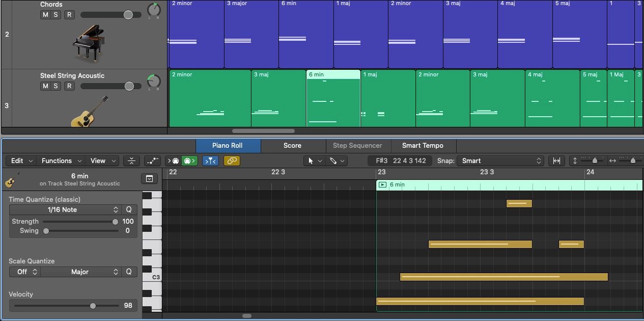Switch to the Smart Tempo tab
644x321 pixels.
coord(422,146)
